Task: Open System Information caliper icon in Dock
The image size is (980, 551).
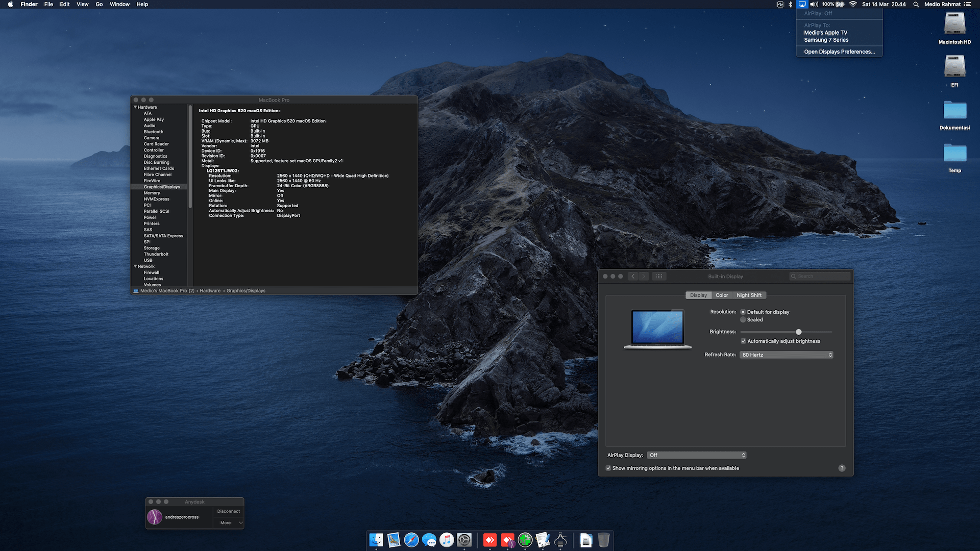Action: pyautogui.click(x=560, y=540)
